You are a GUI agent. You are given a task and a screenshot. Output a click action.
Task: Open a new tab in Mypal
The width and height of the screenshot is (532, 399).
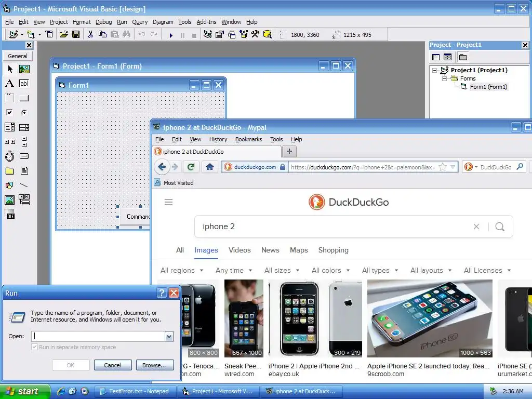coord(289,151)
